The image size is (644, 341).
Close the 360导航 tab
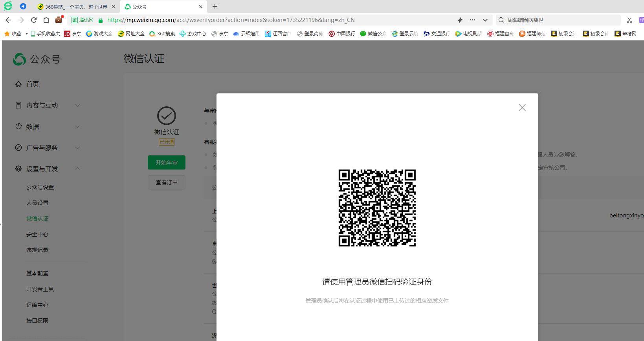point(113,7)
